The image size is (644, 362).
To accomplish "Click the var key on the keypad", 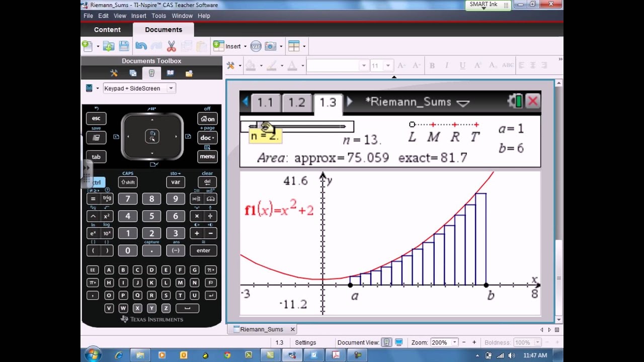I will tap(176, 182).
